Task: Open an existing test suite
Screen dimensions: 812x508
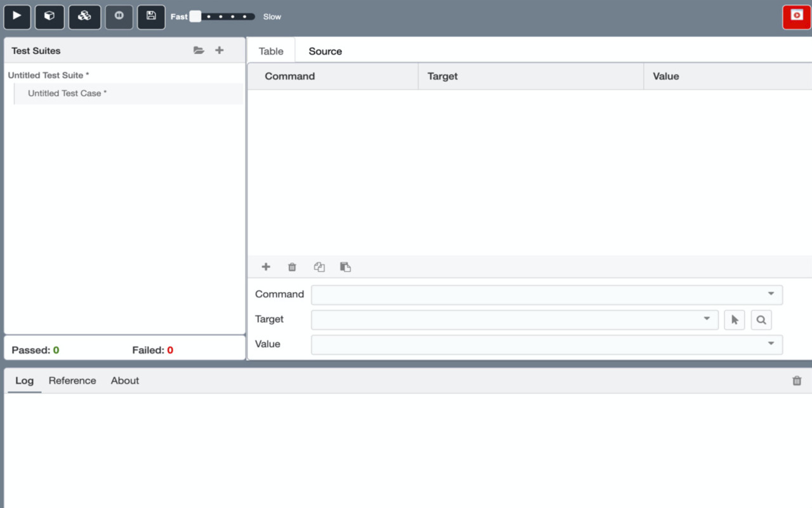Action: (199, 50)
